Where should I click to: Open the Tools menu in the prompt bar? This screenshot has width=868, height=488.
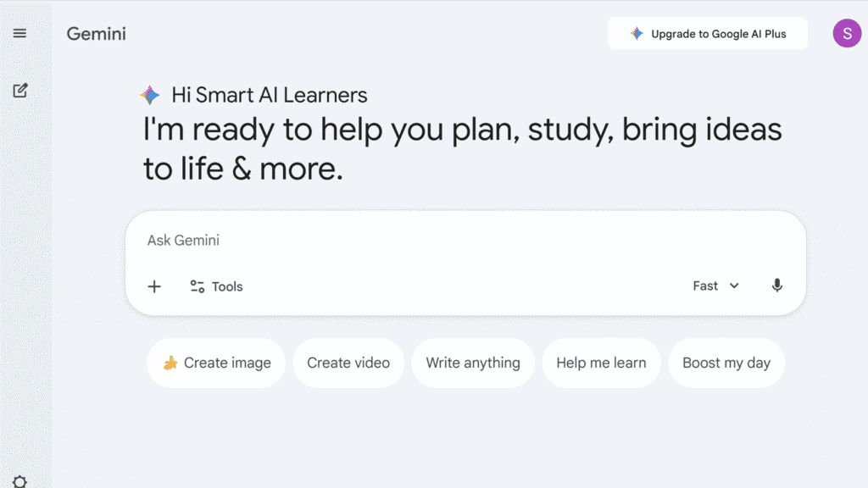pyautogui.click(x=215, y=286)
